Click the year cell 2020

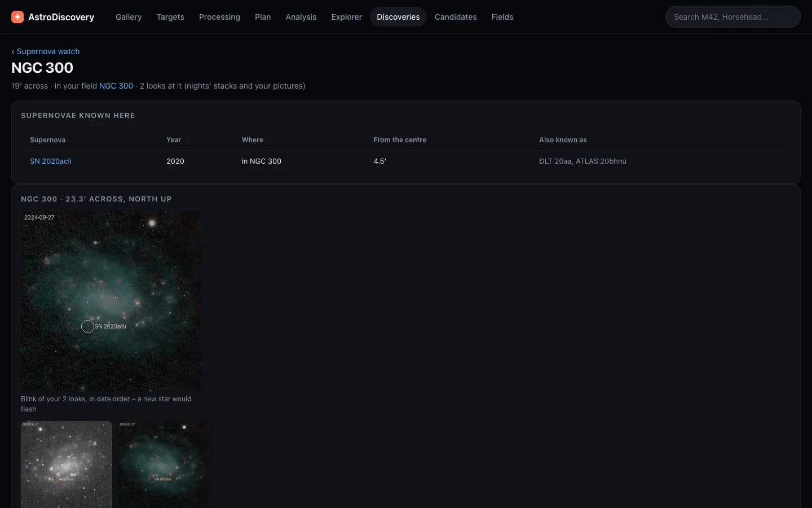pos(175,161)
